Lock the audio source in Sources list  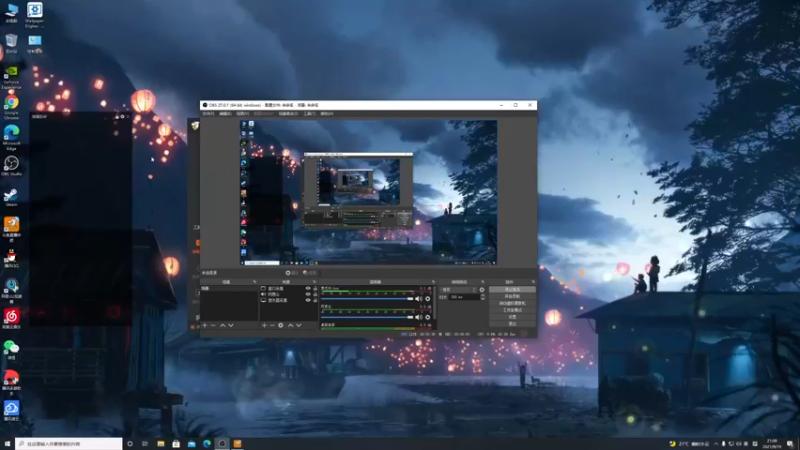pos(315,294)
